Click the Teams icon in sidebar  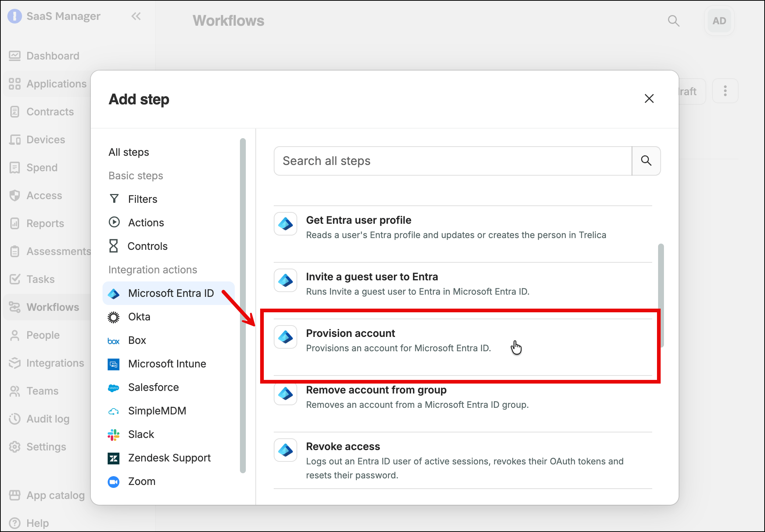click(x=15, y=391)
